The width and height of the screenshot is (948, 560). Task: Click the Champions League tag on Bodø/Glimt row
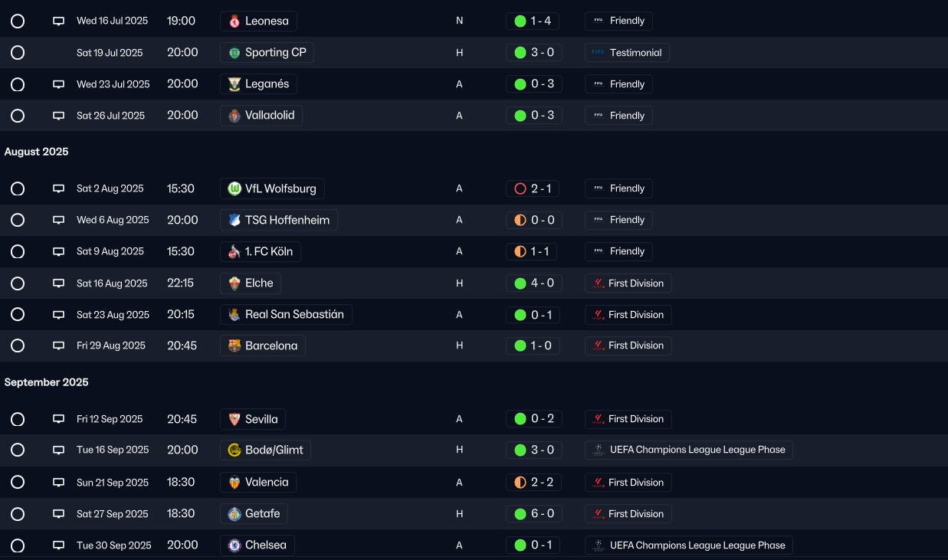point(688,450)
